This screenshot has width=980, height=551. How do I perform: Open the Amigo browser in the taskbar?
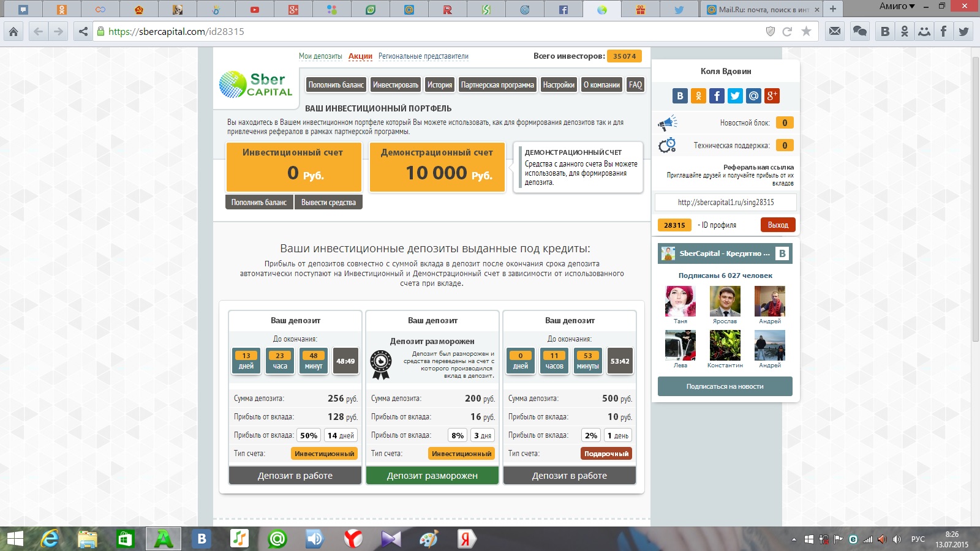(x=164, y=539)
